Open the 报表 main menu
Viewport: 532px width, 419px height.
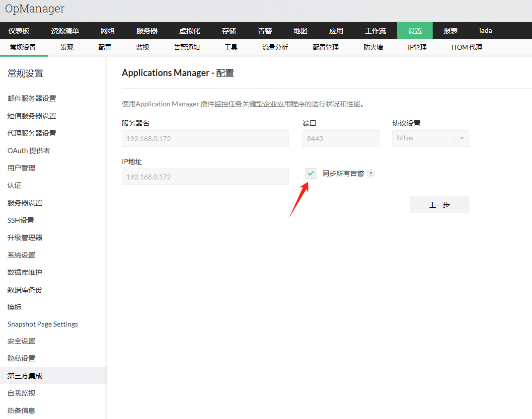(x=451, y=30)
